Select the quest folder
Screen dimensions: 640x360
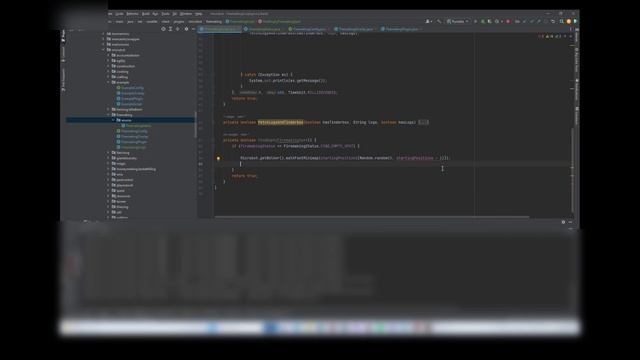(x=118, y=191)
